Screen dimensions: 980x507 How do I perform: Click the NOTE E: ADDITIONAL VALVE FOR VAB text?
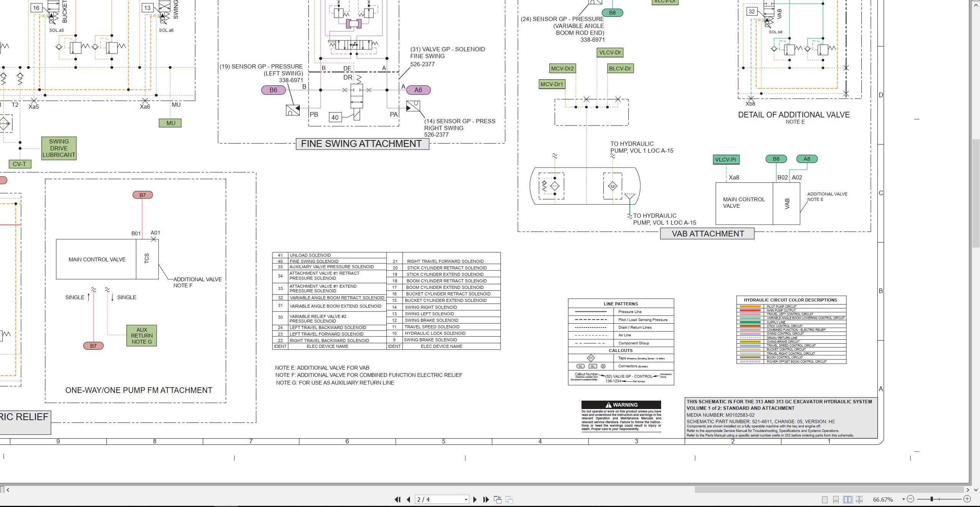(322, 368)
